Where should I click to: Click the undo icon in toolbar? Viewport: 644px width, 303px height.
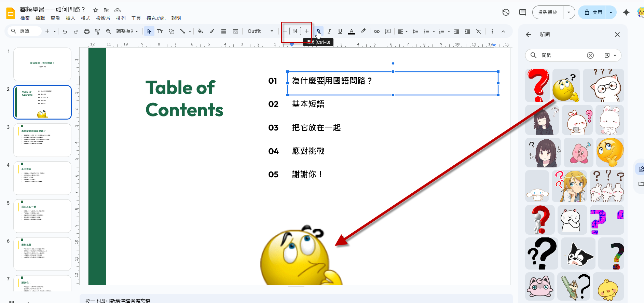[x=65, y=31]
